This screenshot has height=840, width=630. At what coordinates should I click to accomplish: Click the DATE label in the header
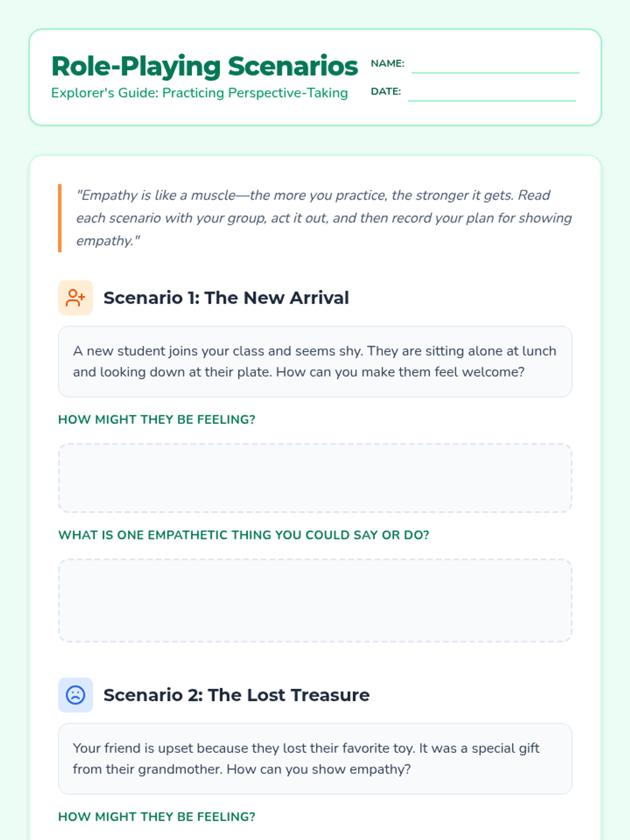pyautogui.click(x=386, y=91)
